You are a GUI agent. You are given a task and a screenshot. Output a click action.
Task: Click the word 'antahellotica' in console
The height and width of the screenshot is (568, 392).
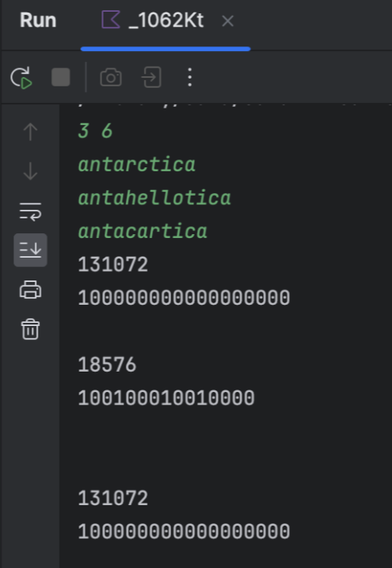154,198
